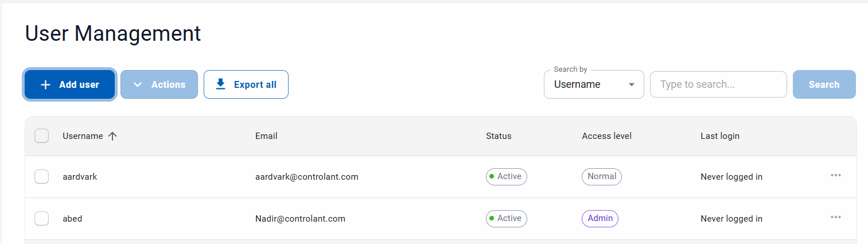868x244 pixels.
Task: Click the Admin access level badge
Action: (x=600, y=219)
